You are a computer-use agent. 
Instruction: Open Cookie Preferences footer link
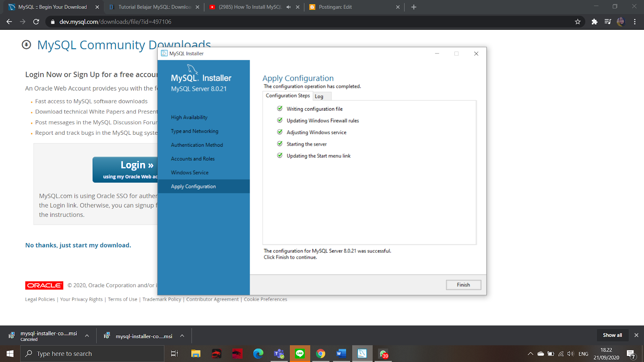pyautogui.click(x=266, y=299)
